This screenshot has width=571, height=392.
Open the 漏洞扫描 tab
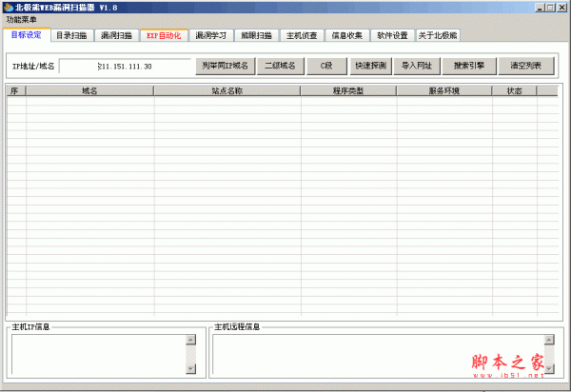pyautogui.click(x=116, y=36)
